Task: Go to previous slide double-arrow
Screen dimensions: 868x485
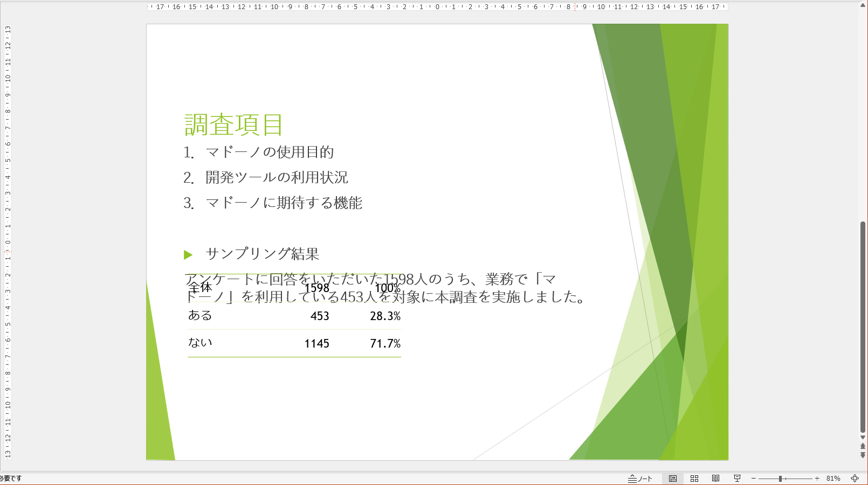Action: tap(863, 446)
